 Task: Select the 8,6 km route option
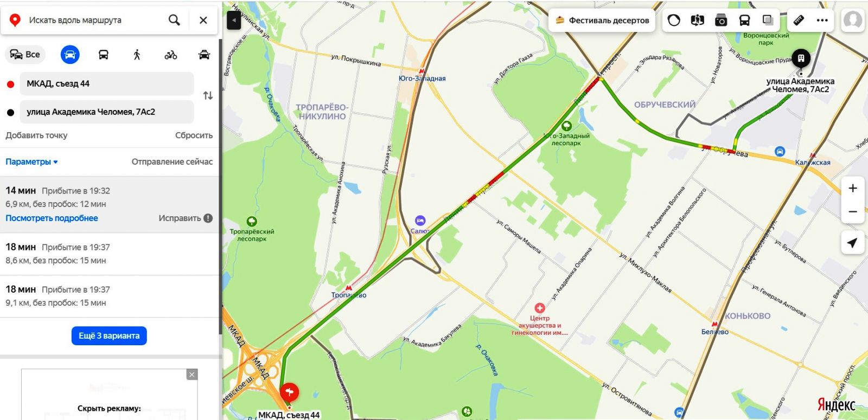point(109,254)
